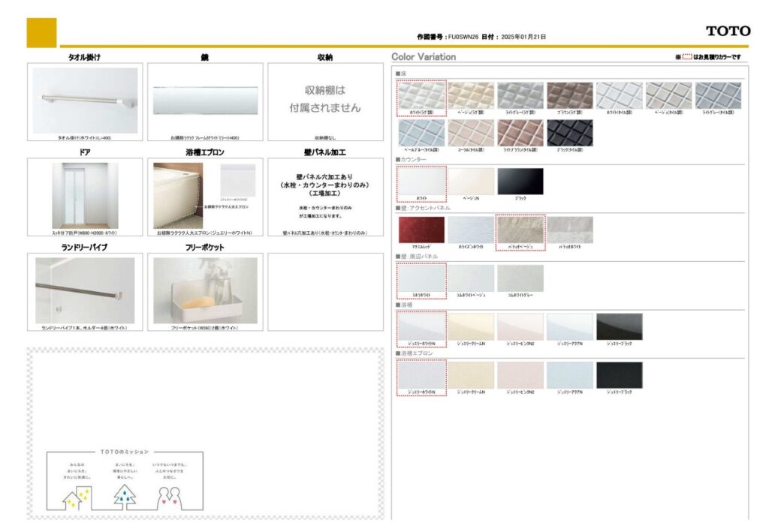Choose the brown rug-style floor swatch
Image resolution: width=769 pixels, height=532 pixels.
click(569, 95)
